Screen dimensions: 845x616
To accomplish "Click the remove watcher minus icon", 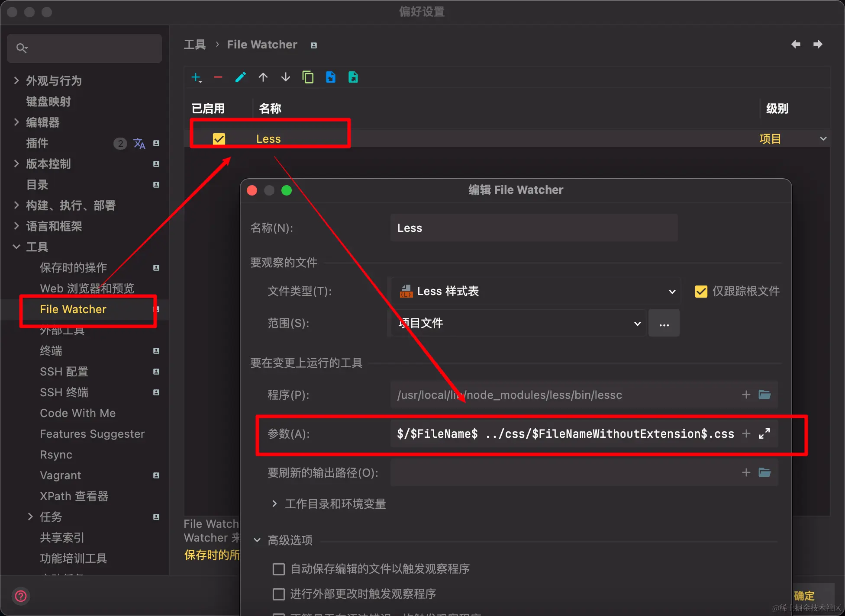I will (x=218, y=77).
